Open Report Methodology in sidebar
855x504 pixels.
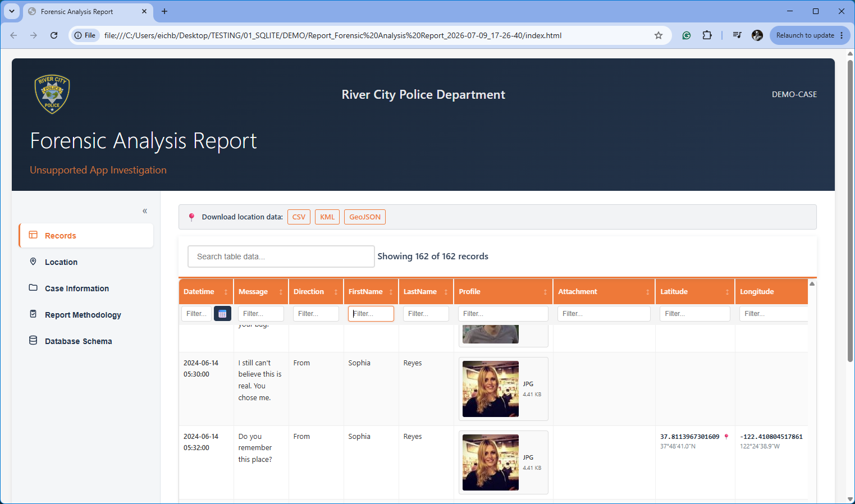[86, 315]
